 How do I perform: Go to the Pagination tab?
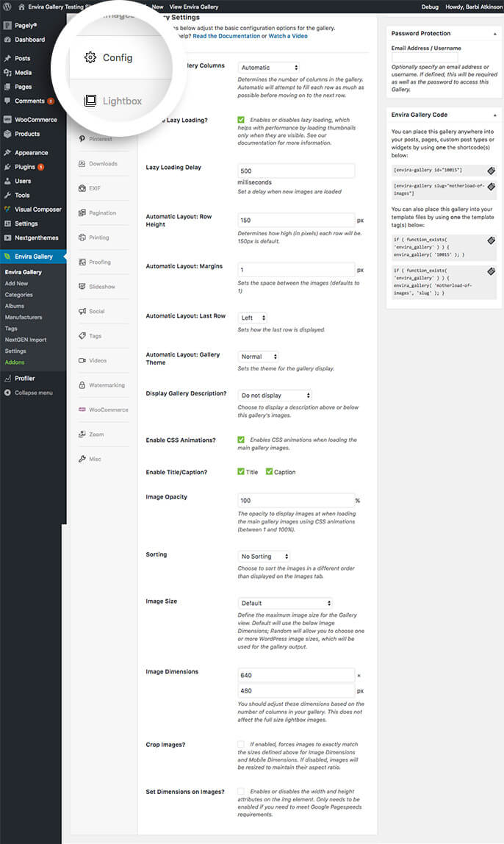click(98, 212)
